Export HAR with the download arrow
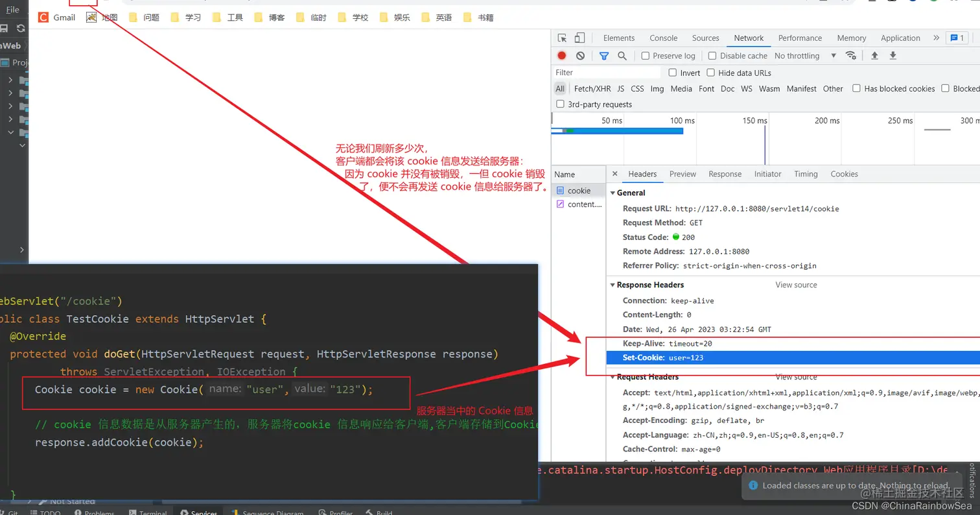Screen dimensions: 980x515 point(892,56)
